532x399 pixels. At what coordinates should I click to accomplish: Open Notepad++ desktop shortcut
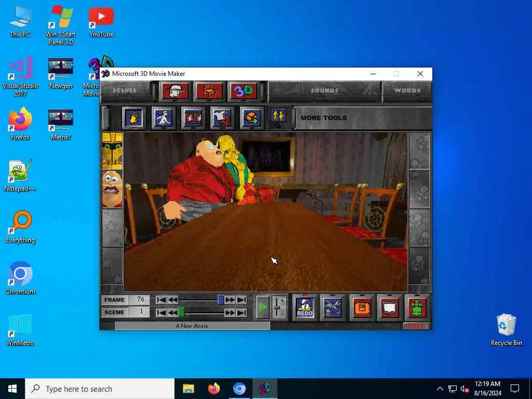(x=20, y=176)
